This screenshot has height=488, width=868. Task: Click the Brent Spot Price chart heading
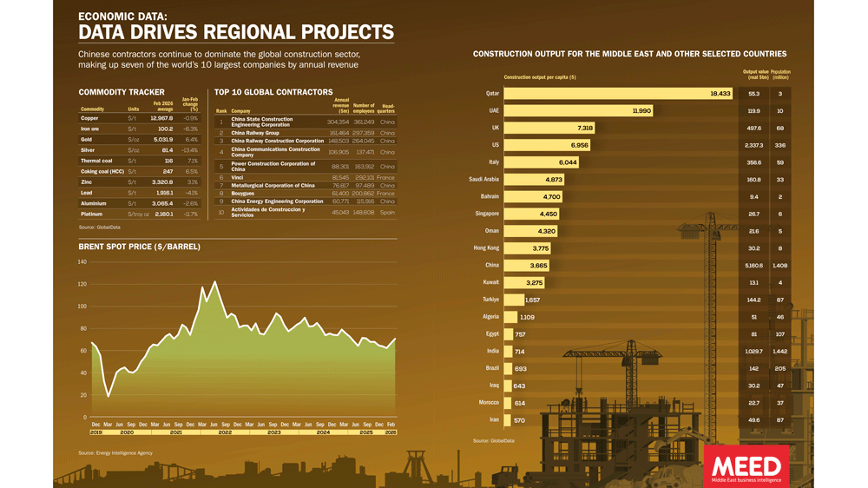[x=139, y=247]
